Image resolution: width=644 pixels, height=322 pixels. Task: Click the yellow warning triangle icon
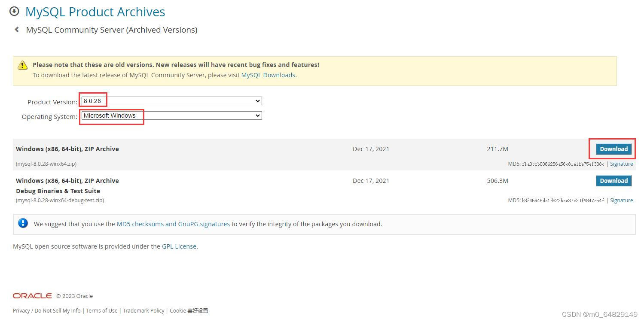pyautogui.click(x=22, y=65)
